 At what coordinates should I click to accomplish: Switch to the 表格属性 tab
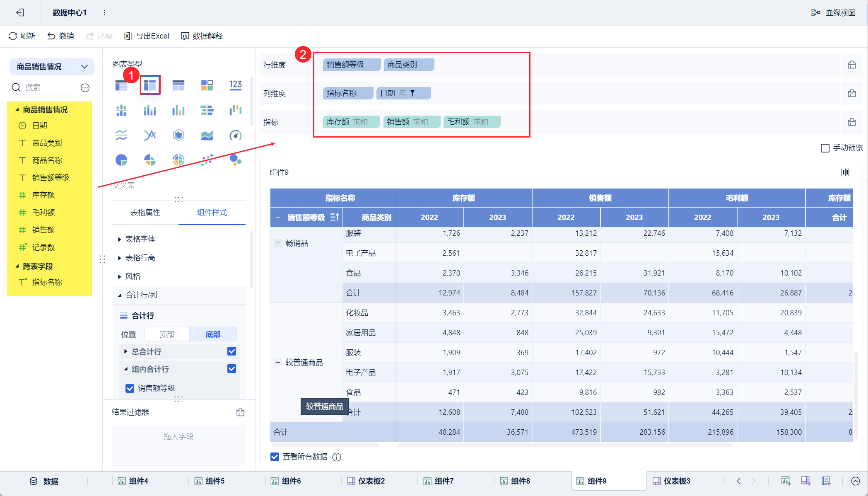click(145, 213)
